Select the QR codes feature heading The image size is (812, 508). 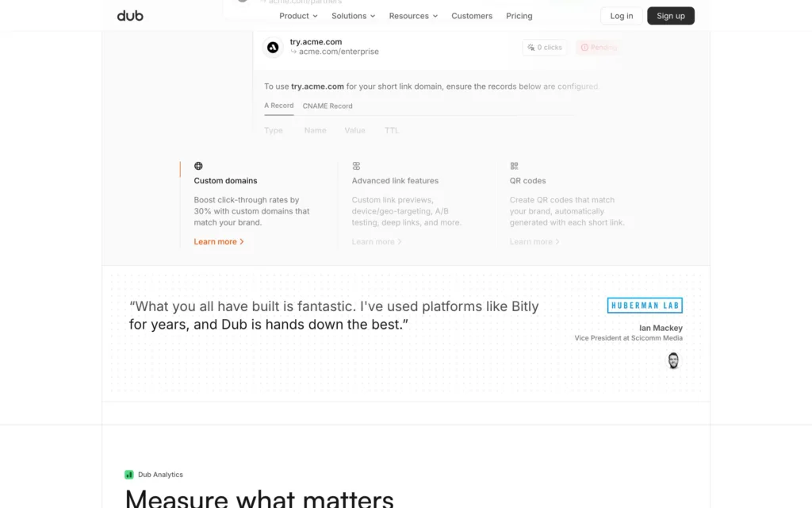527,180
